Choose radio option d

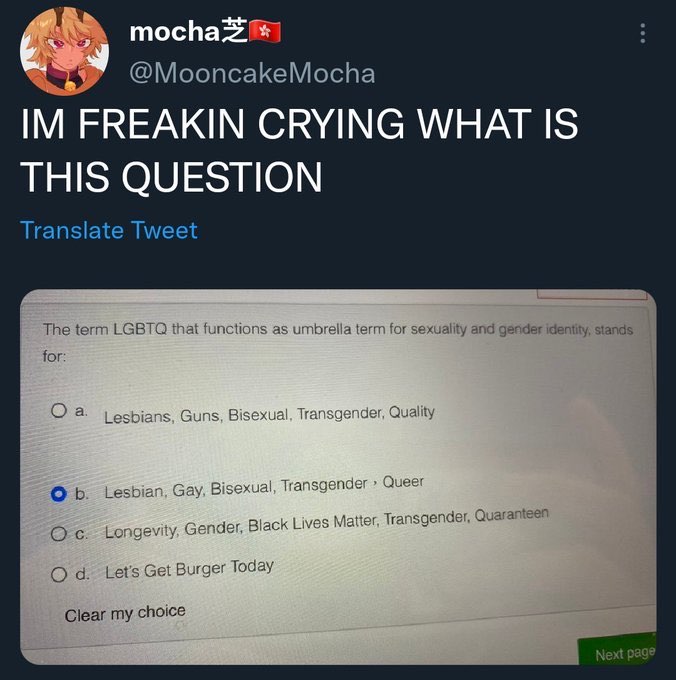pos(59,575)
